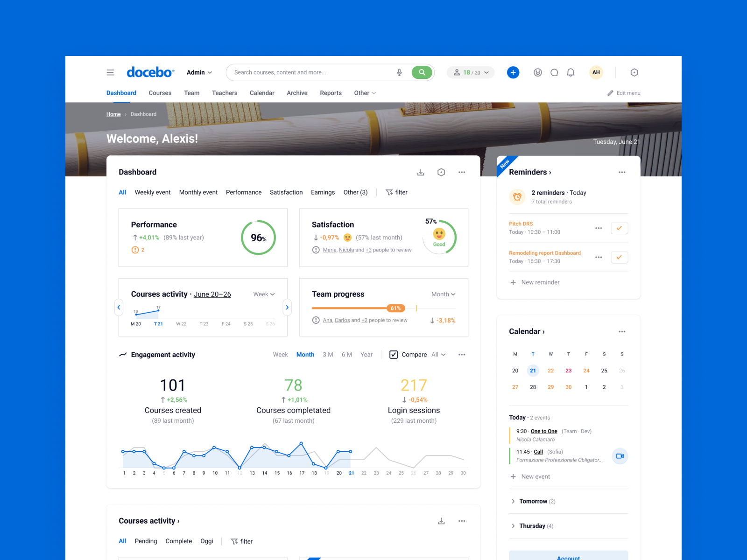This screenshot has height=560, width=747.
Task: Start the video call for the 11:45 Call event
Action: tap(620, 456)
